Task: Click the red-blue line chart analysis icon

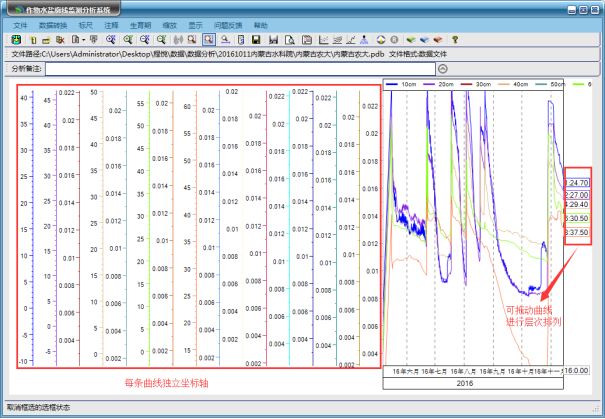Action: tap(324, 39)
